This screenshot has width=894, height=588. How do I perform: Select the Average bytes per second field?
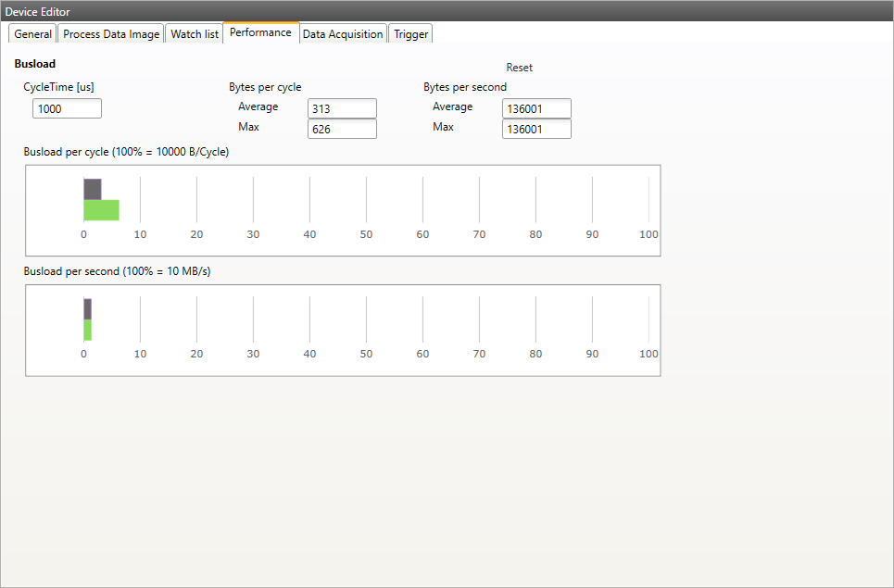click(536, 108)
